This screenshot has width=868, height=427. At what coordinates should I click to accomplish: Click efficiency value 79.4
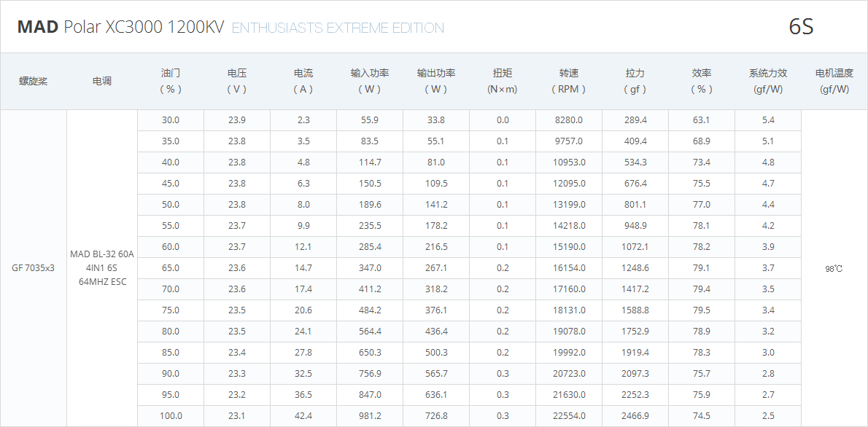pyautogui.click(x=702, y=289)
